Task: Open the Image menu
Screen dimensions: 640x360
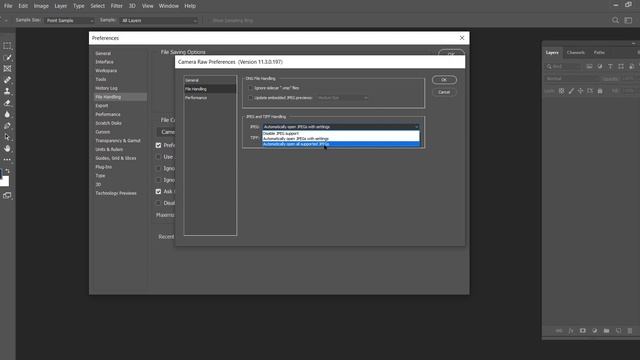Action: pyautogui.click(x=41, y=6)
